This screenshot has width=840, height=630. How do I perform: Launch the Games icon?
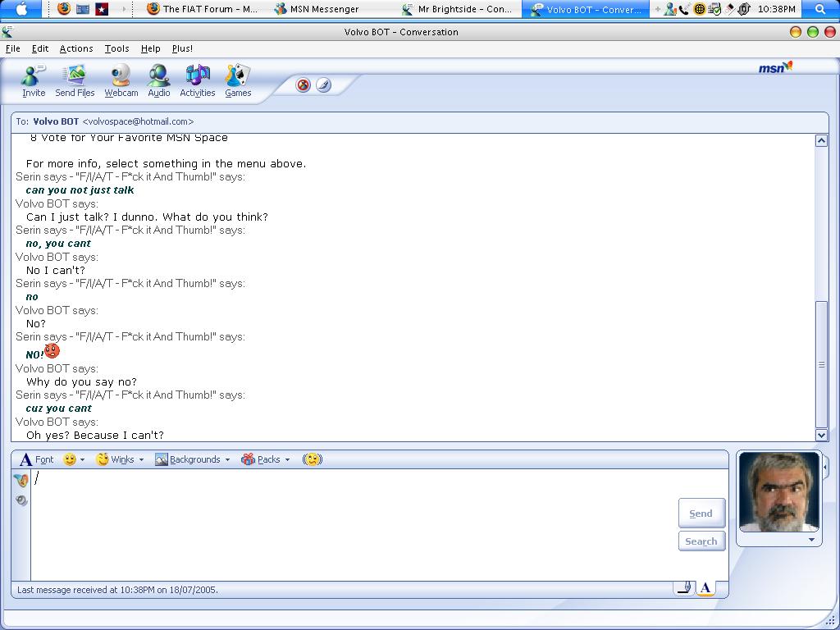pos(238,75)
